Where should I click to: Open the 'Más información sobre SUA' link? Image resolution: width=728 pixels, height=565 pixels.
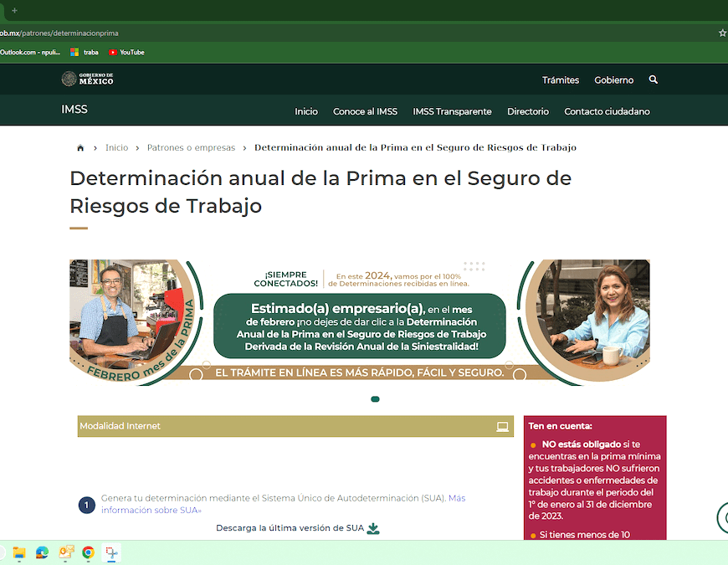(x=151, y=510)
